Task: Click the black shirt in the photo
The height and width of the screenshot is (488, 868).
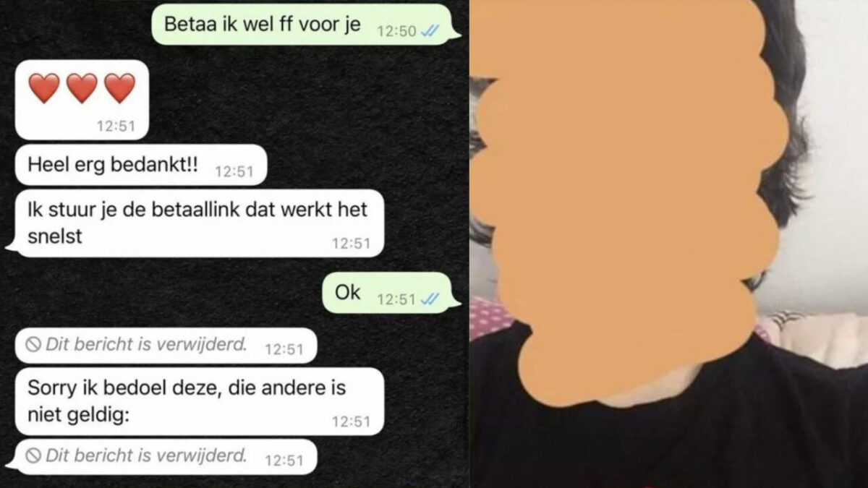Action: tap(669, 427)
